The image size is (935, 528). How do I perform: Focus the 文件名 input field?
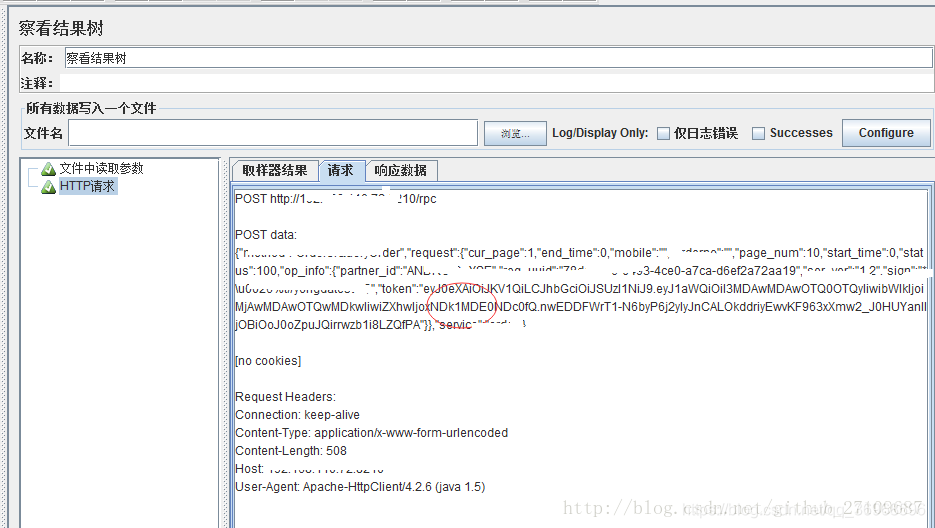tap(273, 133)
